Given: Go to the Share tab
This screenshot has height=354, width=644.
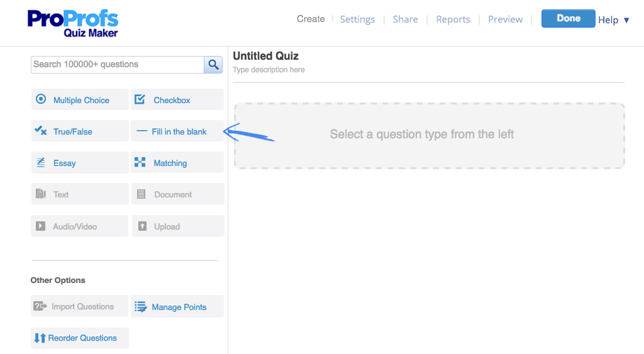Looking at the screenshot, I should (406, 19).
